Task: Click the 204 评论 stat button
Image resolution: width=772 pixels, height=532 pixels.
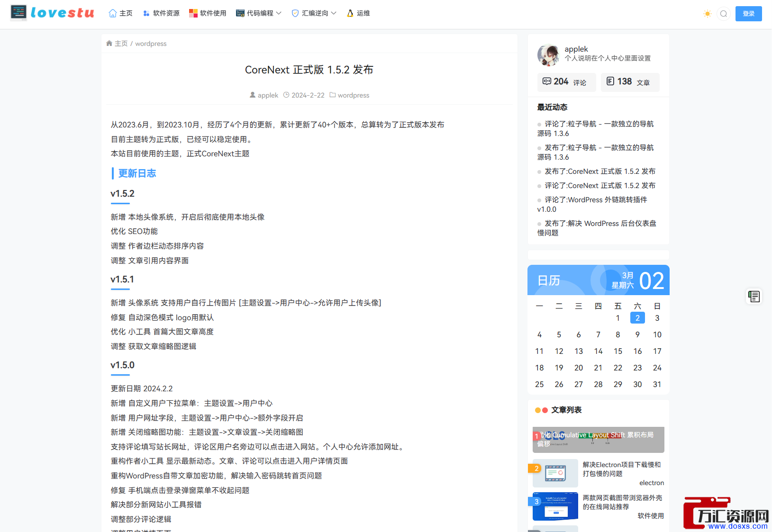Action: point(566,82)
